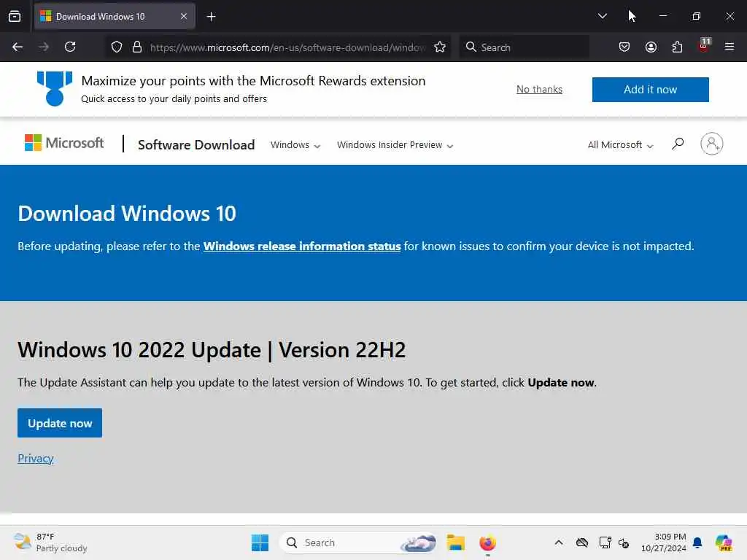
Task: Select the Download Windows 10 tab
Action: pos(115,16)
